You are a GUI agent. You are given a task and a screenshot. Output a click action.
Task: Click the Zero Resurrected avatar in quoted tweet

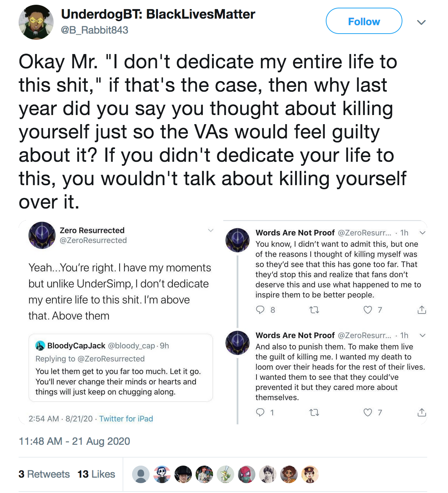(42, 235)
